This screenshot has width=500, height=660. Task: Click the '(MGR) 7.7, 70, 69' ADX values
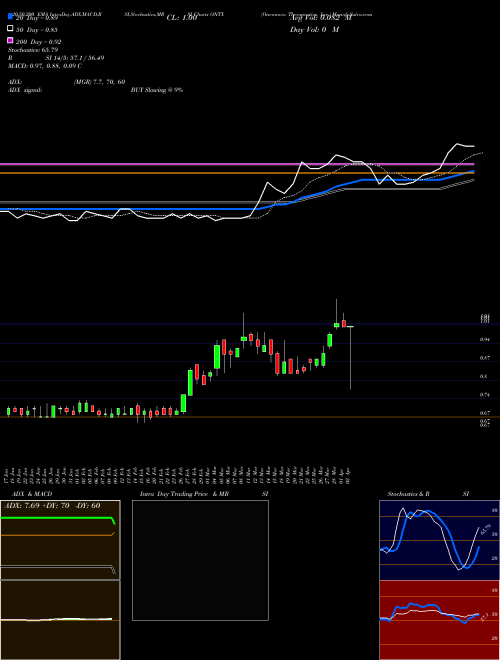point(99,82)
